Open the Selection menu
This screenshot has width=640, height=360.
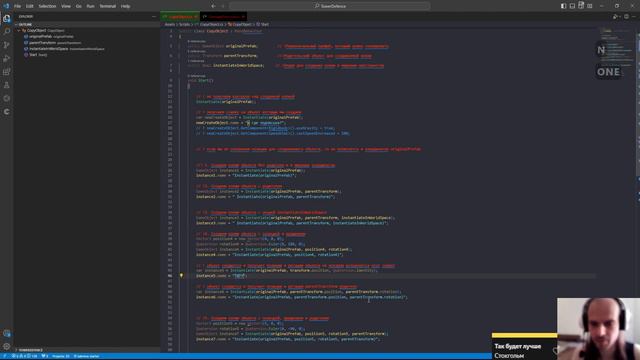coord(47,6)
